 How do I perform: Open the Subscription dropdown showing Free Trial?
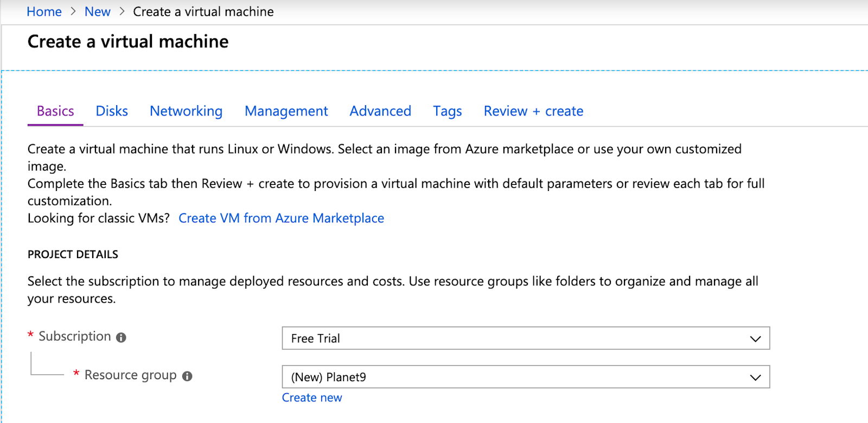[x=525, y=338]
